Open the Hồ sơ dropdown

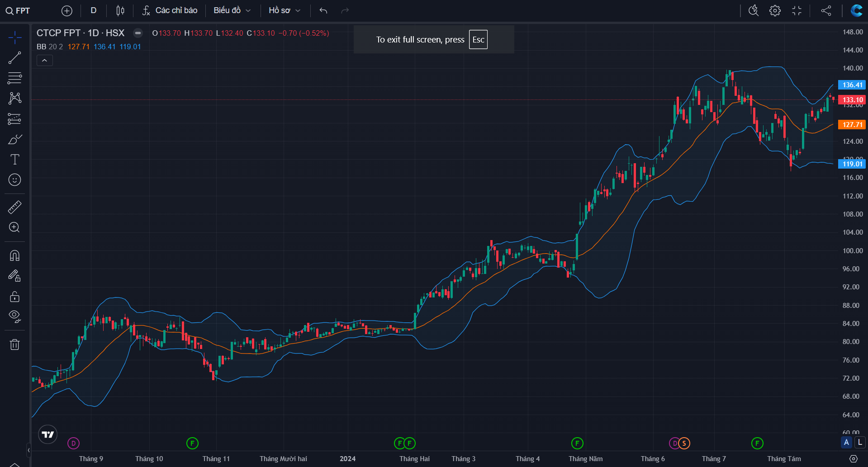(285, 11)
